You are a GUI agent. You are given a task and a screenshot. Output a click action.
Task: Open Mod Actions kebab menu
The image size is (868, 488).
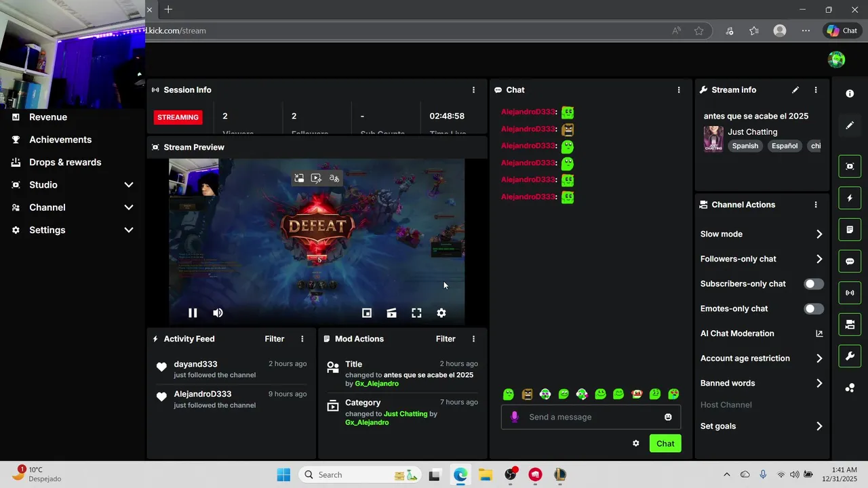473,339
